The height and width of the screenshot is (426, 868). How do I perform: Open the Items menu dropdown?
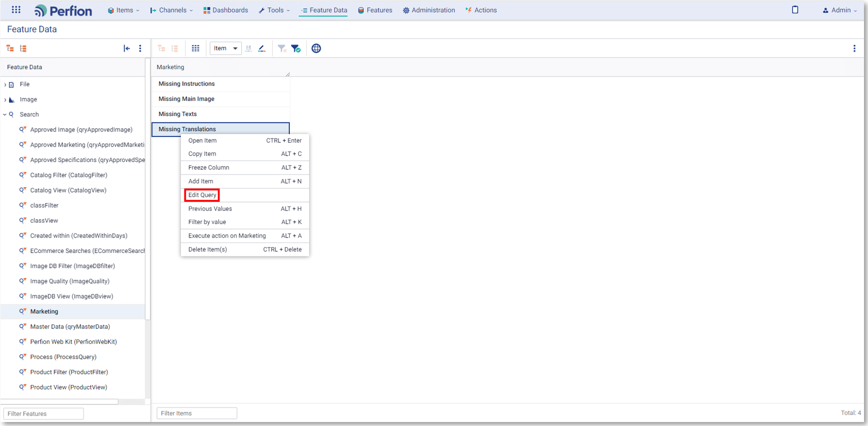point(123,10)
